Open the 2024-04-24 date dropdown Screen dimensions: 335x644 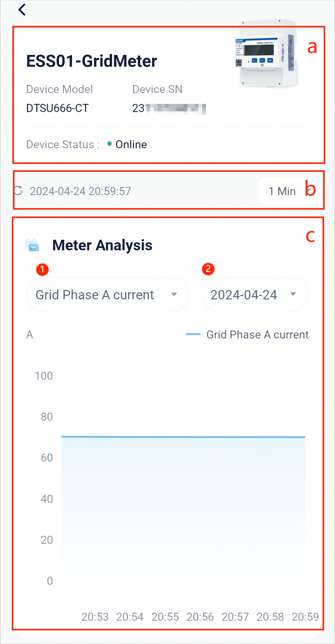tap(255, 294)
